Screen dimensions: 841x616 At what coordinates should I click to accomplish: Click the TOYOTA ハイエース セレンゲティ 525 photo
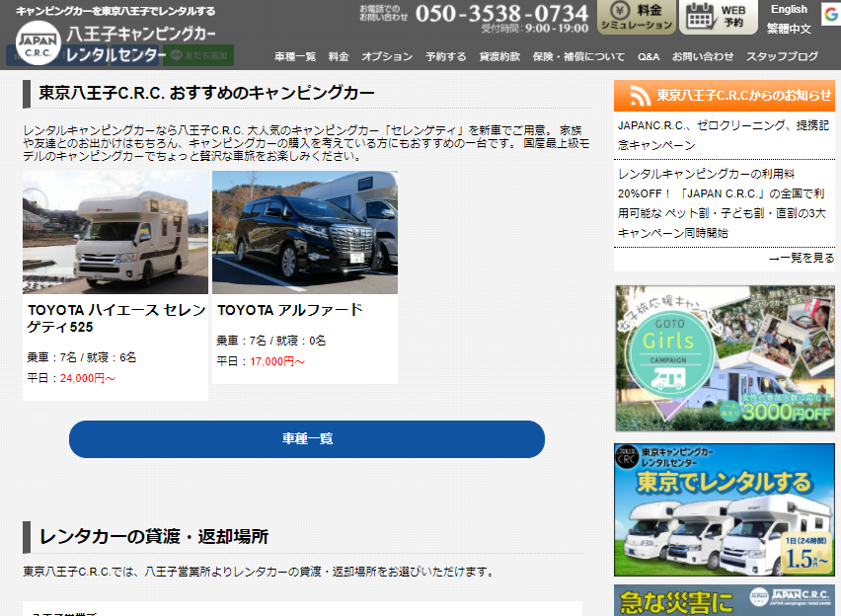115,231
